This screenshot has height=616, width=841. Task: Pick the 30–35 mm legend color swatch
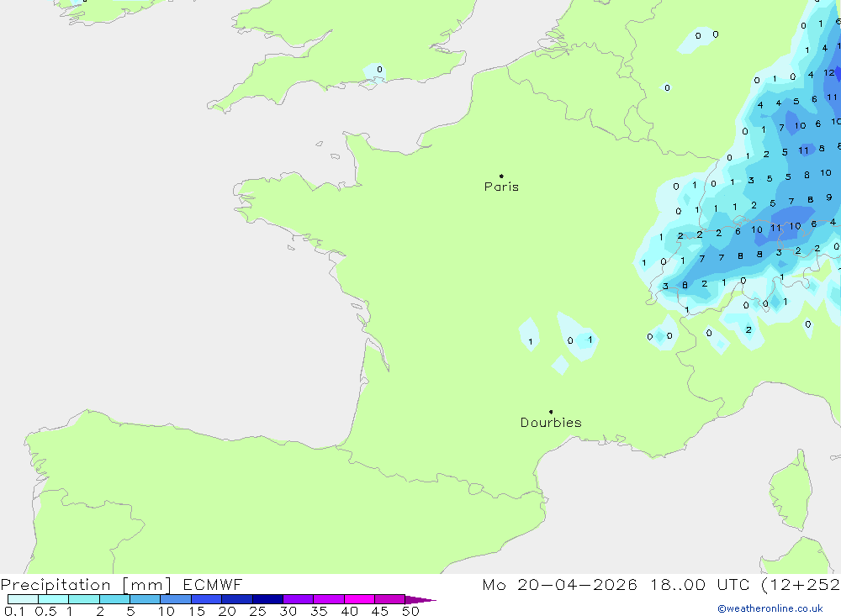tap(298, 599)
